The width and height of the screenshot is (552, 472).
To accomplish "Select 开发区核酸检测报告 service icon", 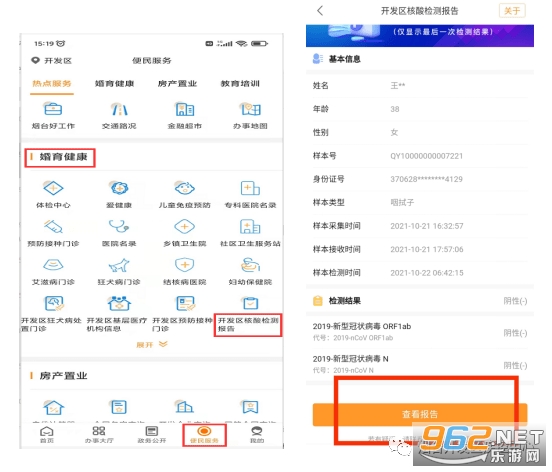I will (250, 303).
